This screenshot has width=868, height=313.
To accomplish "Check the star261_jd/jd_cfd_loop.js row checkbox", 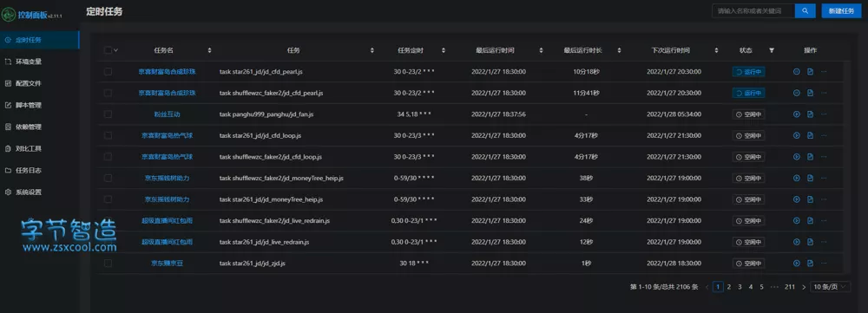I will click(108, 135).
